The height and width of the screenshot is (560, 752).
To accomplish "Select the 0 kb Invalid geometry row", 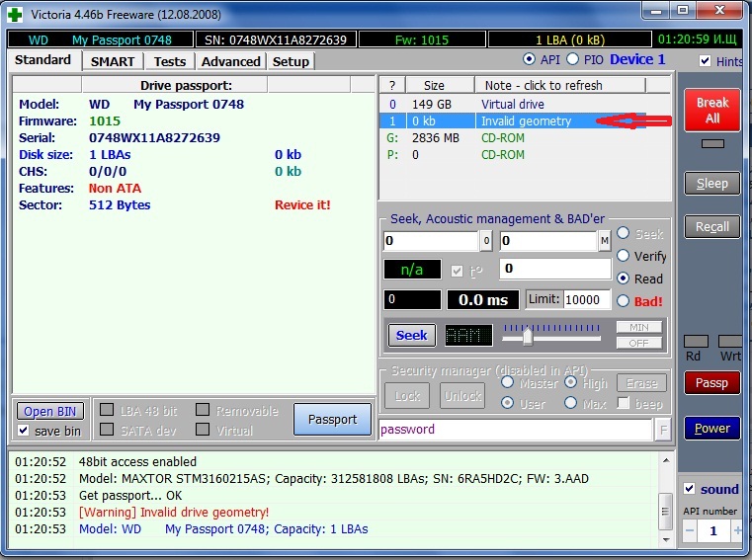I will [x=525, y=121].
